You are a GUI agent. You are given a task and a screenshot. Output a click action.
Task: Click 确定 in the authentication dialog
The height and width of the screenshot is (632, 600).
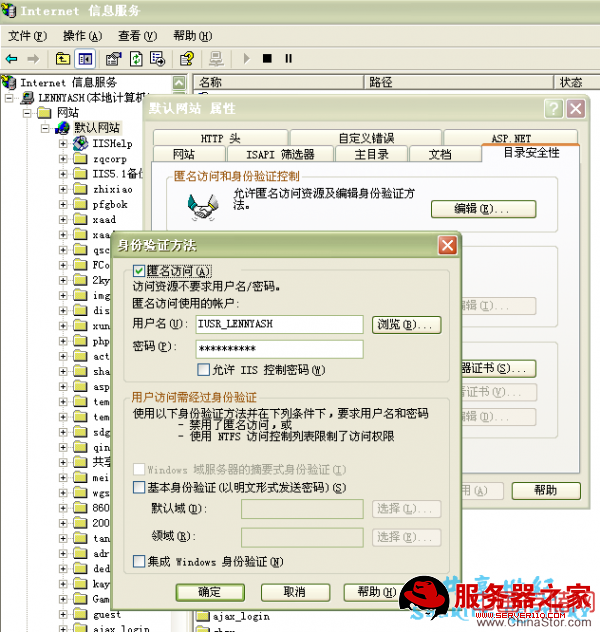point(210,592)
